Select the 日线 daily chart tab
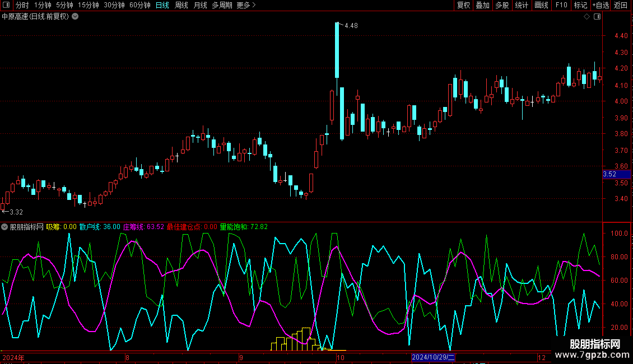This screenshot has width=633, height=364. click(x=162, y=5)
